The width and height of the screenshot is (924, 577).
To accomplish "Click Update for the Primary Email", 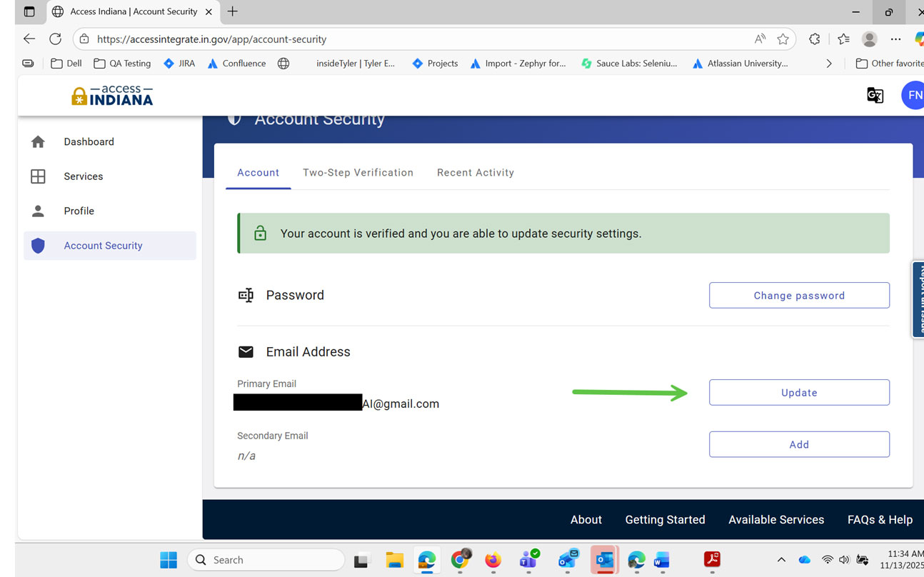I will 799,393.
